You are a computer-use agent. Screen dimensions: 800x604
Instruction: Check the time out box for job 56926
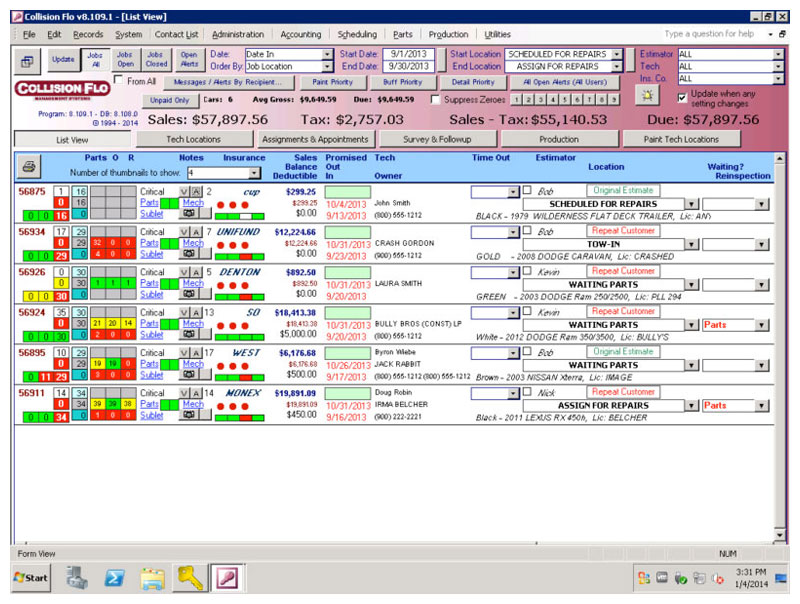click(528, 271)
